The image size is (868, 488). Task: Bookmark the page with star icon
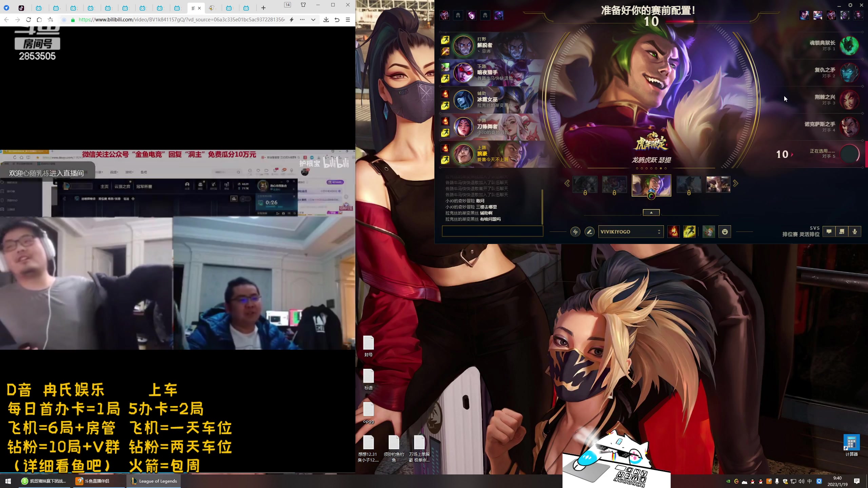(51, 20)
